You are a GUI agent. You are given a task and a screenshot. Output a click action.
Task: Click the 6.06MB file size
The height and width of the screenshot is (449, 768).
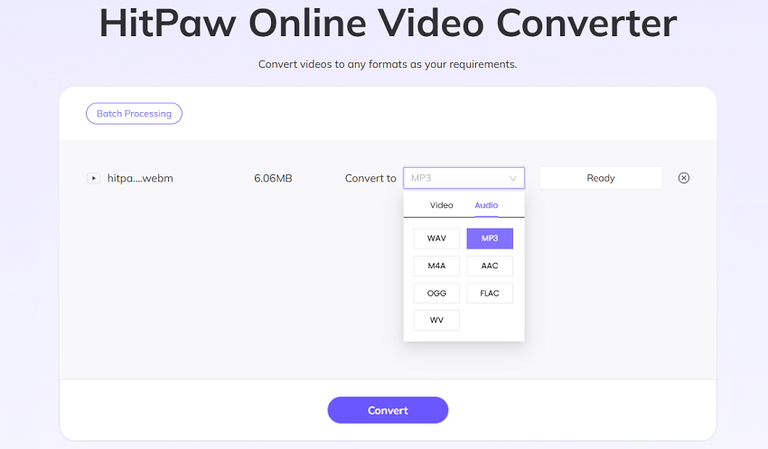click(273, 178)
